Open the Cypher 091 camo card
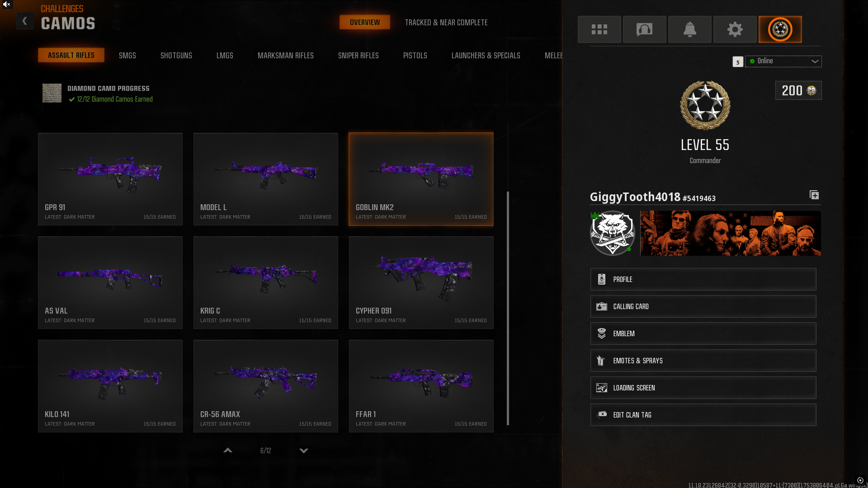Viewport: 868px width, 488px height. (421, 282)
